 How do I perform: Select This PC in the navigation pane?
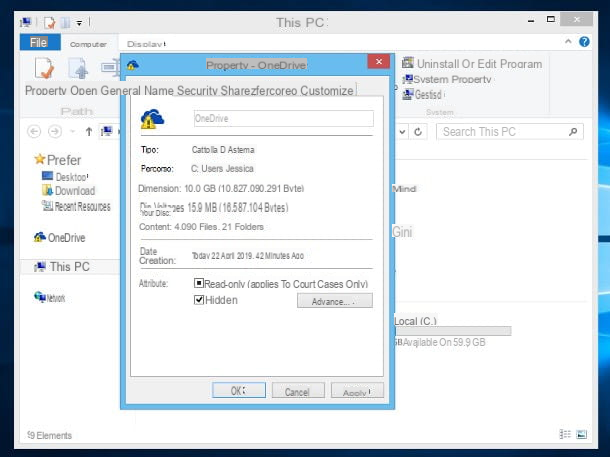[x=62, y=267]
